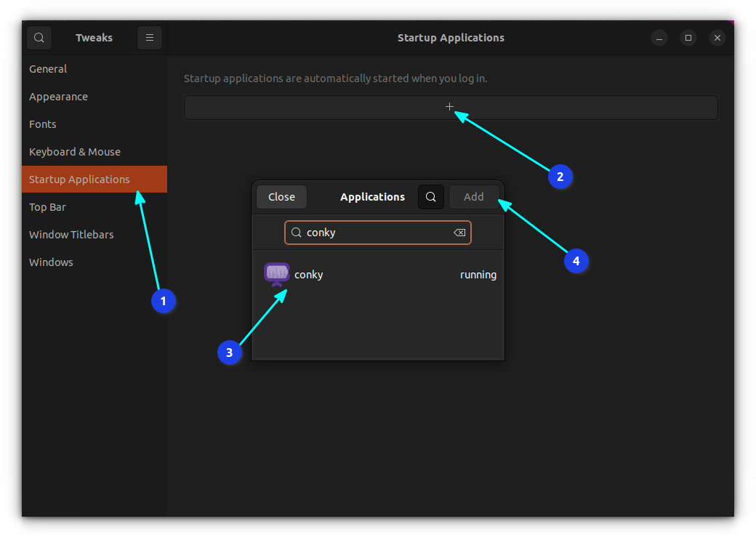Click the Applications title in the dialog header
Image resolution: width=756 pixels, height=540 pixels.
[372, 196]
